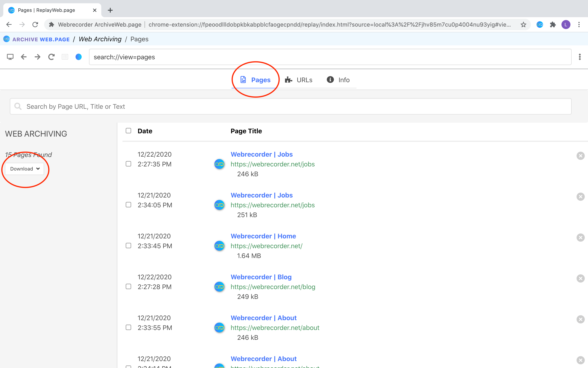Remove the Webrecorder | Home page entry
This screenshot has width=588, height=368.
coord(580,238)
